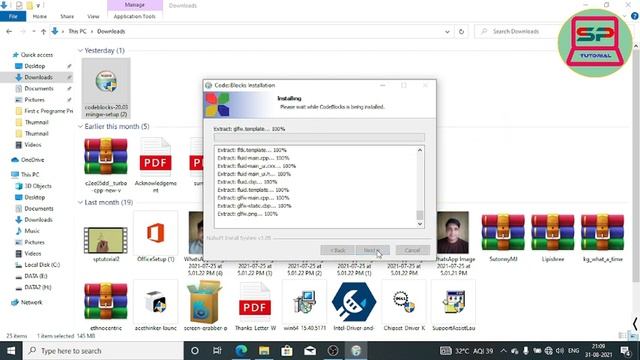Open the Home ribbon tab
The image size is (640, 360).
pyautogui.click(x=40, y=16)
